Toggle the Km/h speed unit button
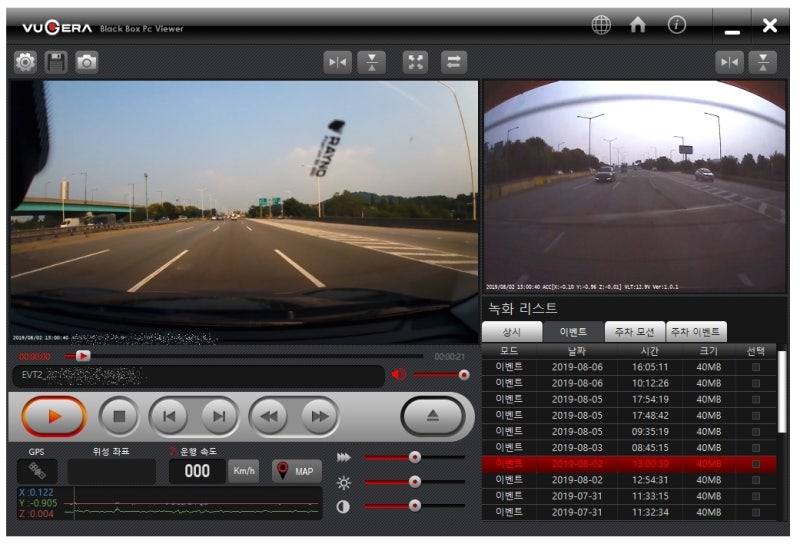 coord(243,471)
